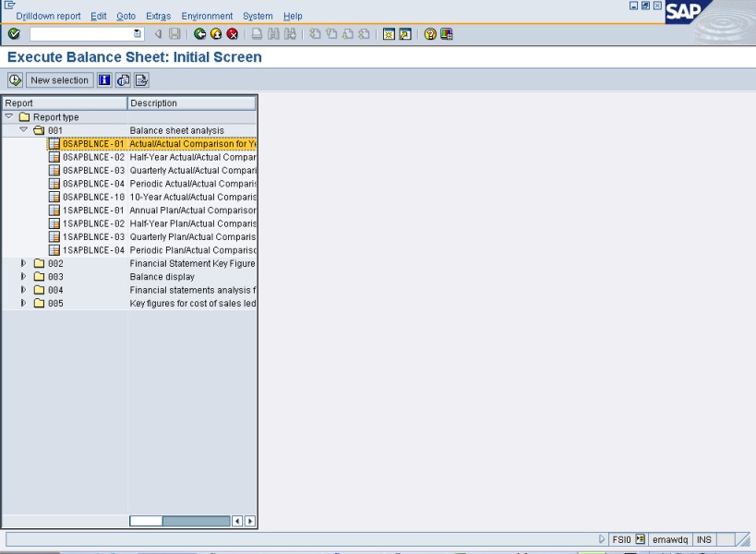Image resolution: width=756 pixels, height=554 pixels.
Task: Click the Create new session icon
Action: [x=390, y=34]
